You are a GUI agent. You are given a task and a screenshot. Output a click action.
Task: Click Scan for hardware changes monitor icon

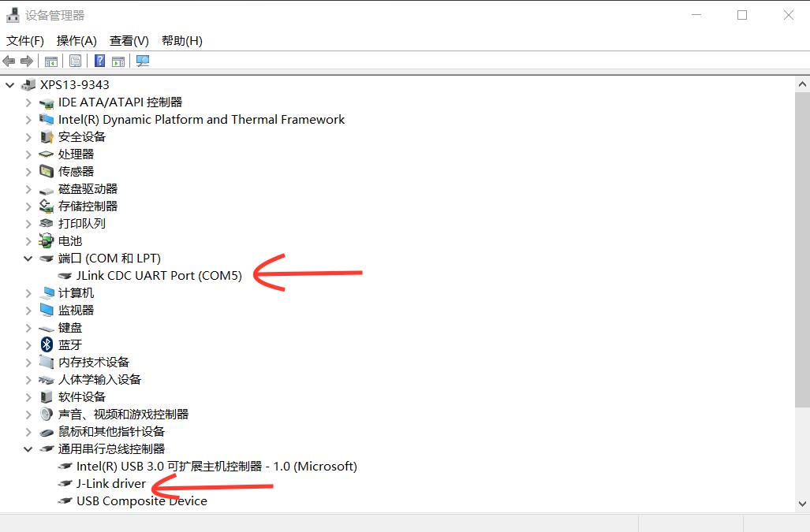point(143,61)
